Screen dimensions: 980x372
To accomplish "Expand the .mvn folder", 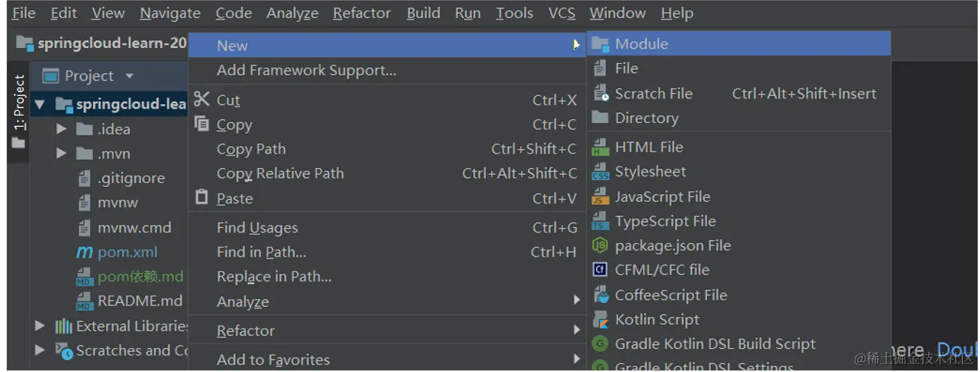I will [61, 154].
